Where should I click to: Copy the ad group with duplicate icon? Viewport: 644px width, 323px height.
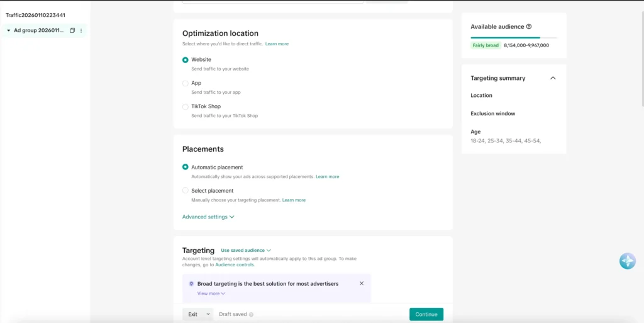[72, 30]
